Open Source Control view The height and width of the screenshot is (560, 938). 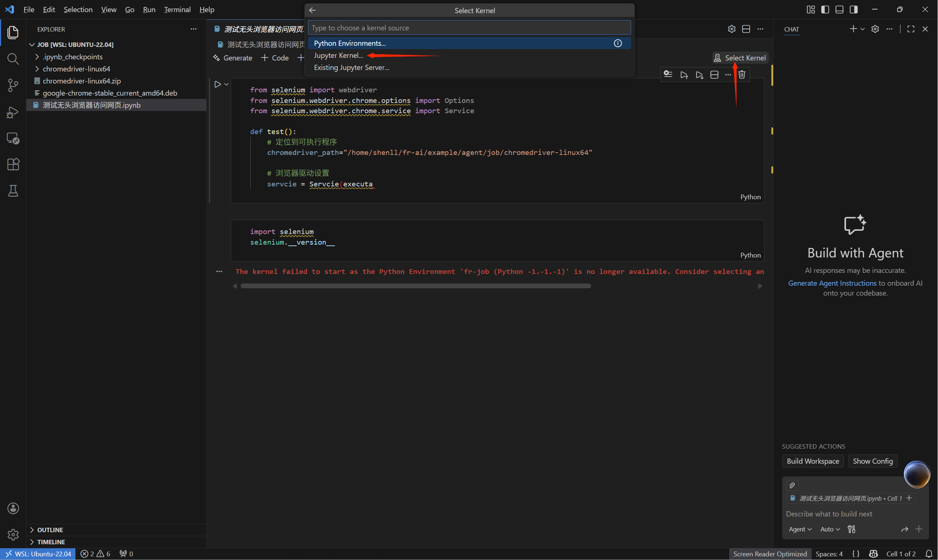(13, 85)
